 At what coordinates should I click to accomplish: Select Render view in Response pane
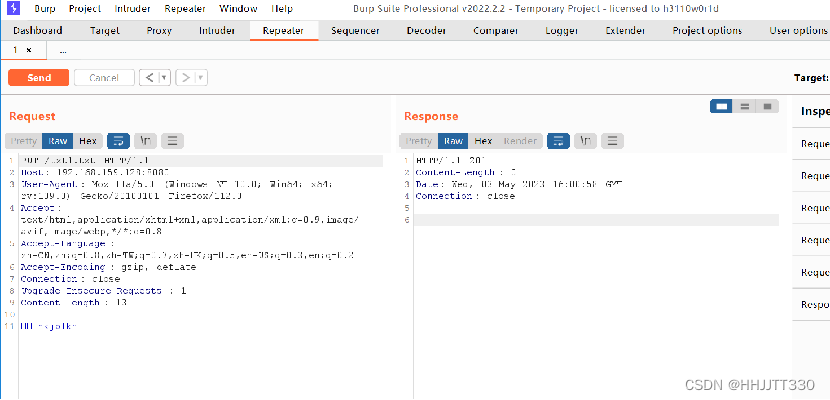[x=520, y=141]
